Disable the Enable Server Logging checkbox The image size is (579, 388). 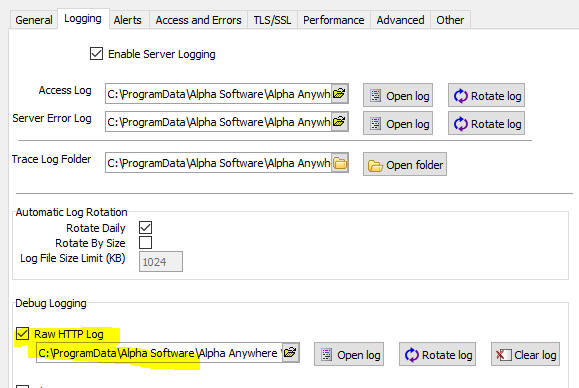pyautogui.click(x=96, y=54)
